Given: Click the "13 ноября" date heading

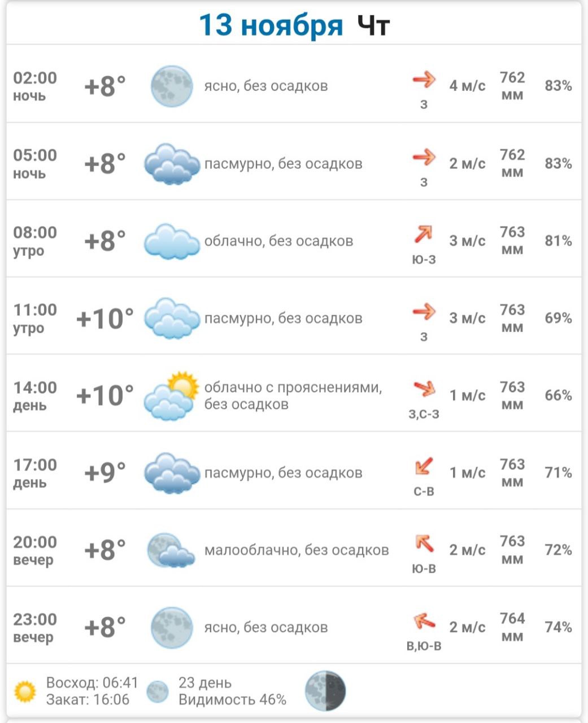Looking at the screenshot, I should 271,25.
